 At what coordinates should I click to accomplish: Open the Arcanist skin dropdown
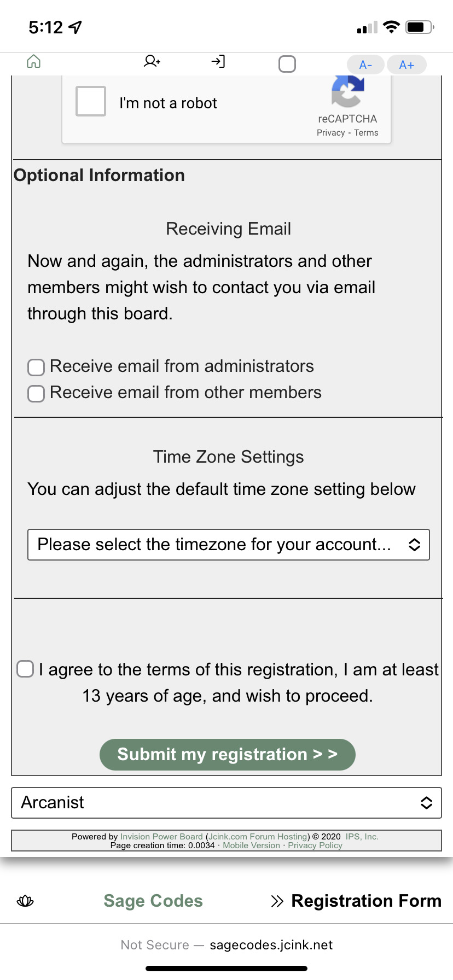(226, 803)
